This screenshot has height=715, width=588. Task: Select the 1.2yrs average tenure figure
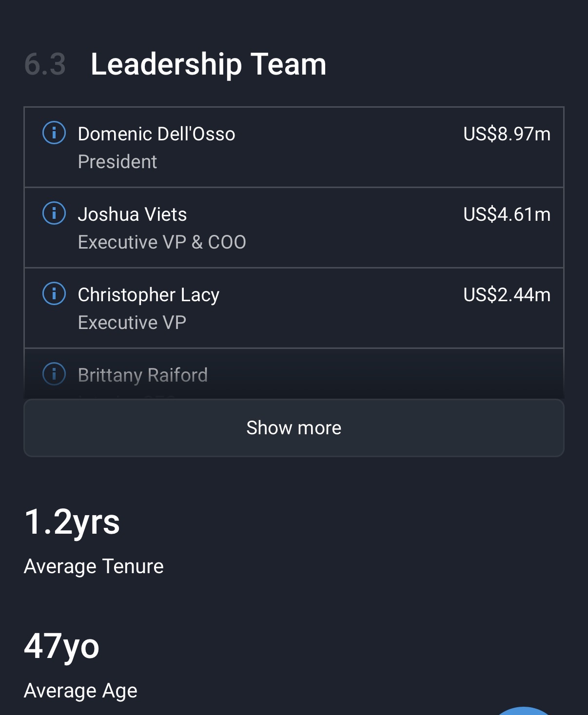tap(72, 522)
